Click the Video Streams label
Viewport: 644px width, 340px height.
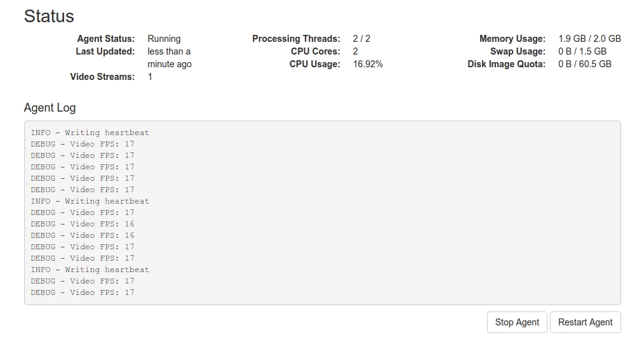point(102,77)
